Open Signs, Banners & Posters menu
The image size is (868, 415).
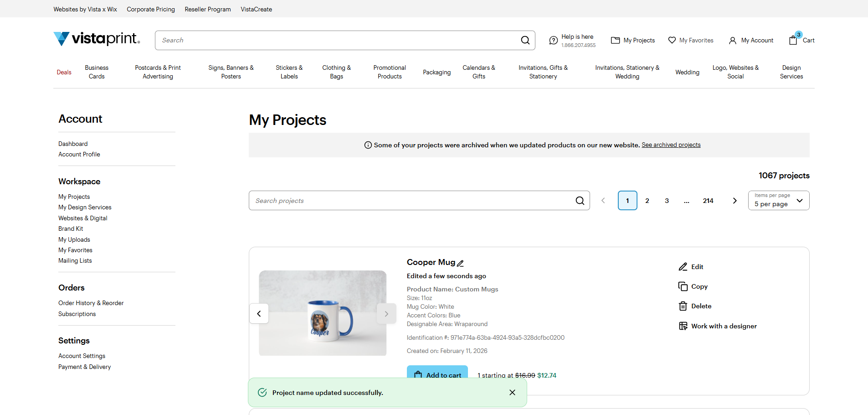point(231,72)
